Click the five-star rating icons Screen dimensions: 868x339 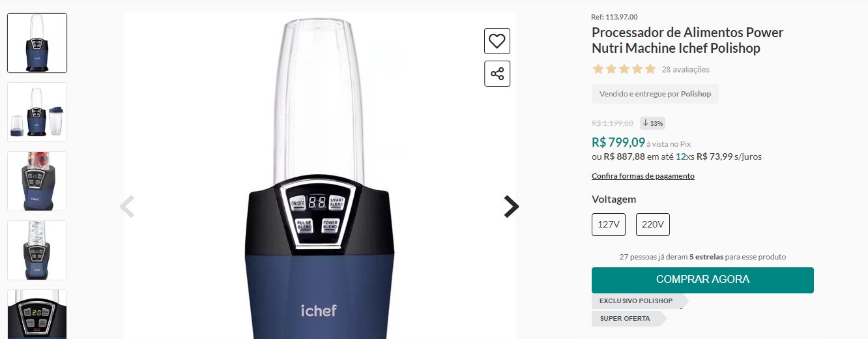[624, 69]
